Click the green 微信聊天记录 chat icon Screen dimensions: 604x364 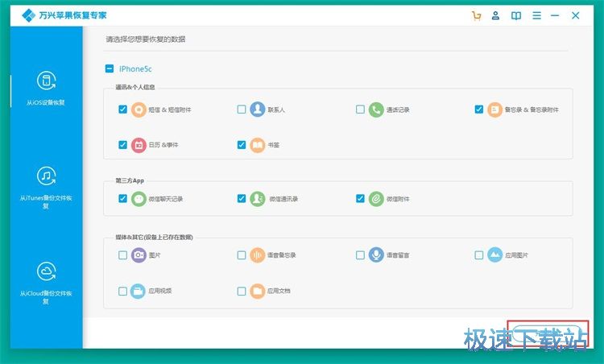pyautogui.click(x=139, y=199)
